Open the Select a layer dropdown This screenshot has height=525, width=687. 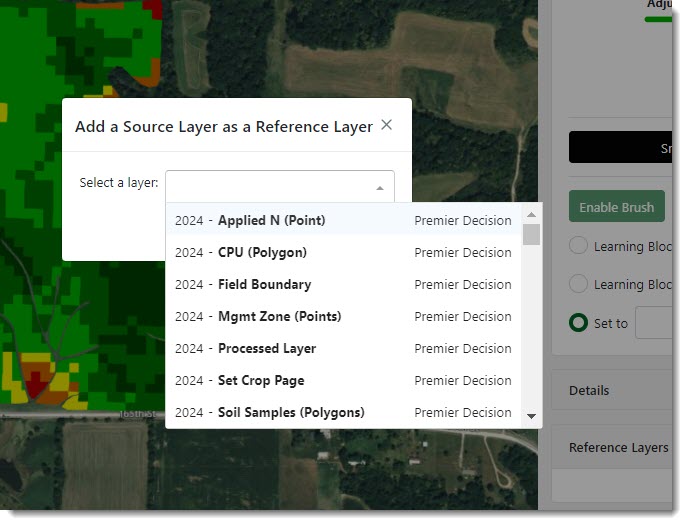tap(279, 187)
